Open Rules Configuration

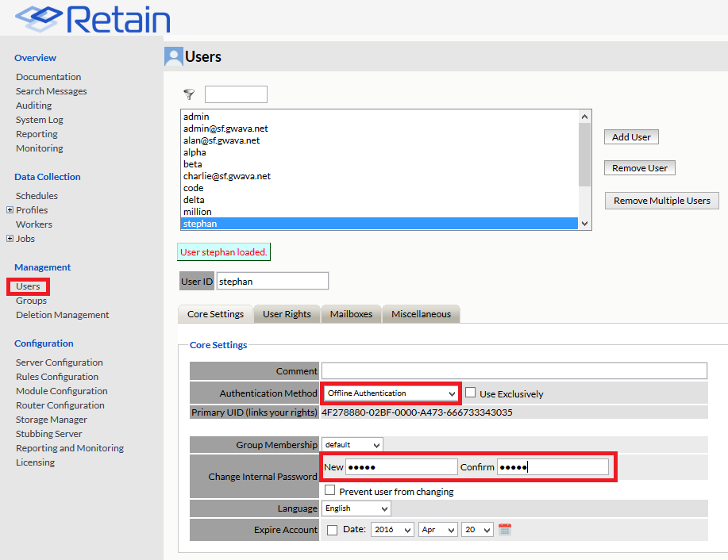[57, 377]
